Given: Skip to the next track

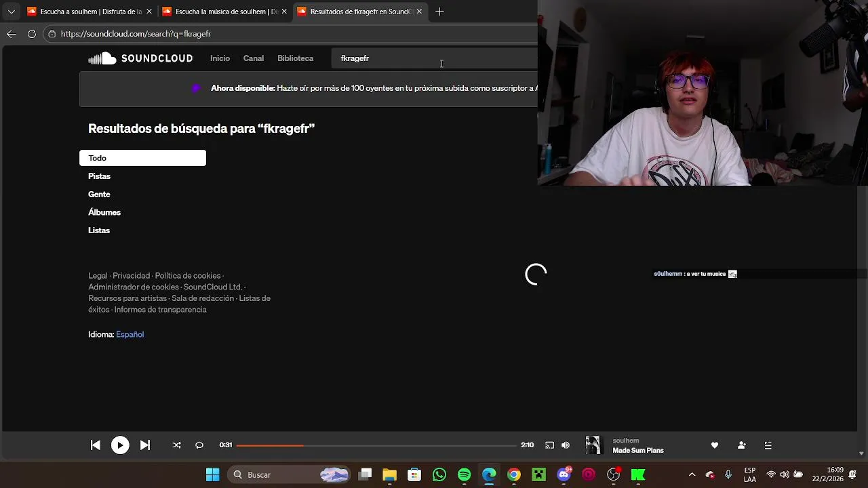Looking at the screenshot, I should pos(144,445).
